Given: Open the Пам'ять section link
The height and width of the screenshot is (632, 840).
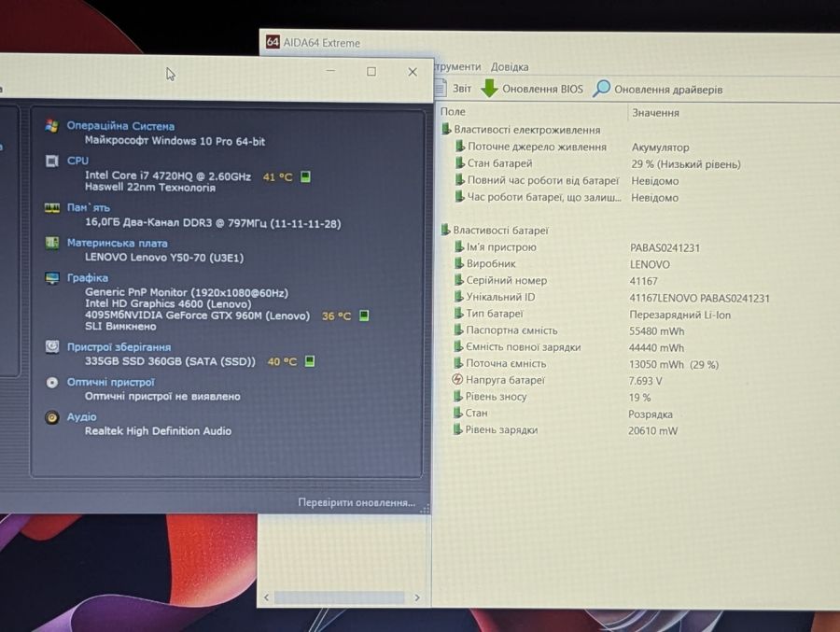Looking at the screenshot, I should (89, 207).
